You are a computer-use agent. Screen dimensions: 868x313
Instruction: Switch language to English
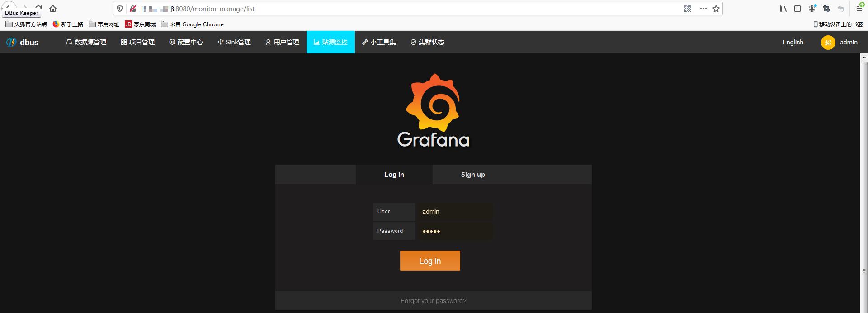click(793, 42)
